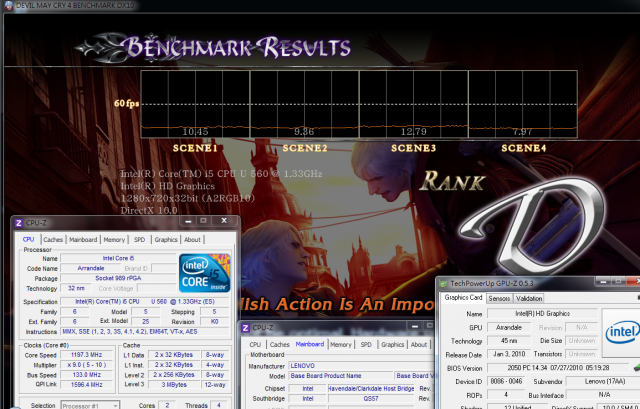Click the GPU field Arrandale in GPU-Z
640x409 pixels.
point(509,327)
